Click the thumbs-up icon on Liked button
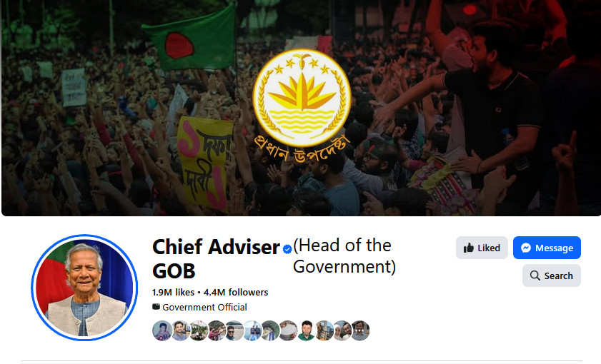This screenshot has height=364, width=601. click(x=468, y=248)
